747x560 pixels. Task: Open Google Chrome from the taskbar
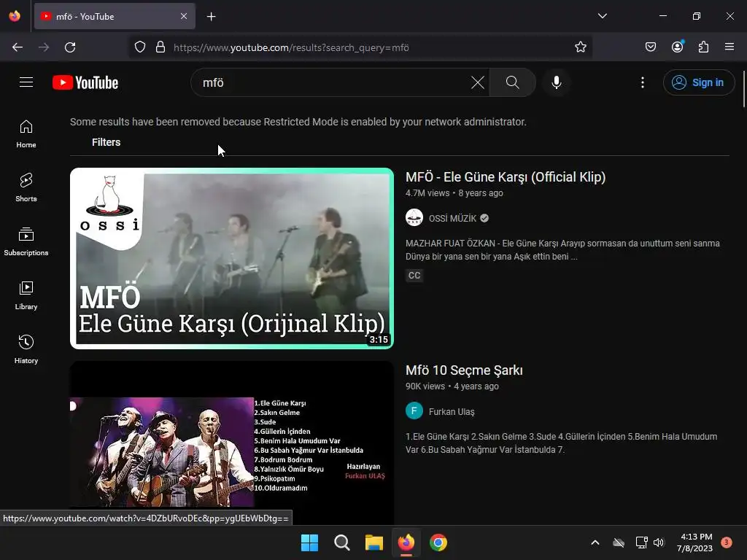pyautogui.click(x=438, y=542)
